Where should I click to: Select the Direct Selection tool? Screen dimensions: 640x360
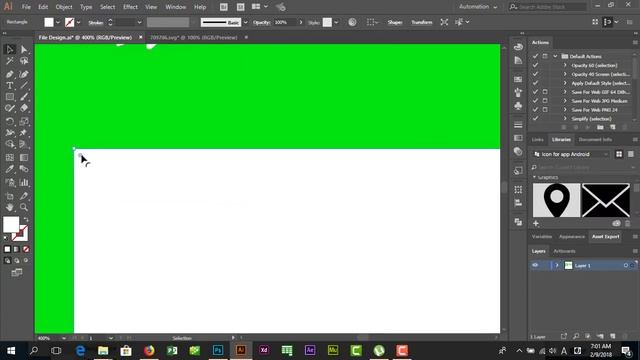point(24,49)
